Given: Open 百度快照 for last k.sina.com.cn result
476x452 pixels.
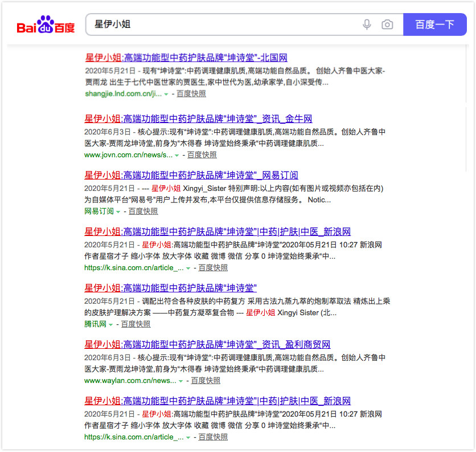Looking at the screenshot, I should [x=213, y=437].
